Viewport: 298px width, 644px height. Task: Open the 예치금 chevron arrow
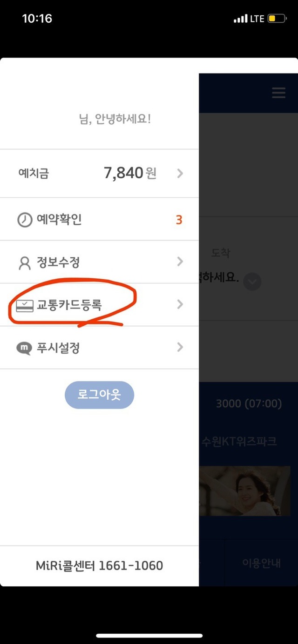pyautogui.click(x=180, y=174)
